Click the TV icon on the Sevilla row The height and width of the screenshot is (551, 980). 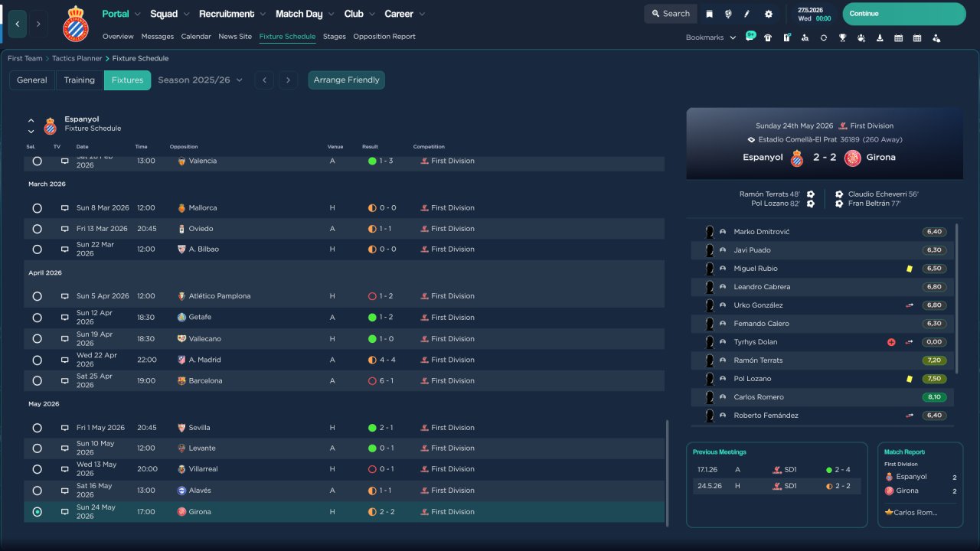(64, 428)
